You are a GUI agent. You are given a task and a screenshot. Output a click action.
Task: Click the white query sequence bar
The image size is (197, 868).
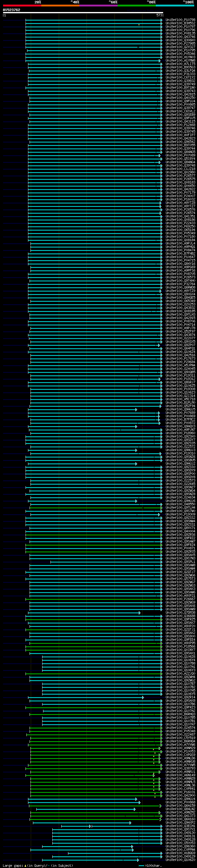coord(83,13)
